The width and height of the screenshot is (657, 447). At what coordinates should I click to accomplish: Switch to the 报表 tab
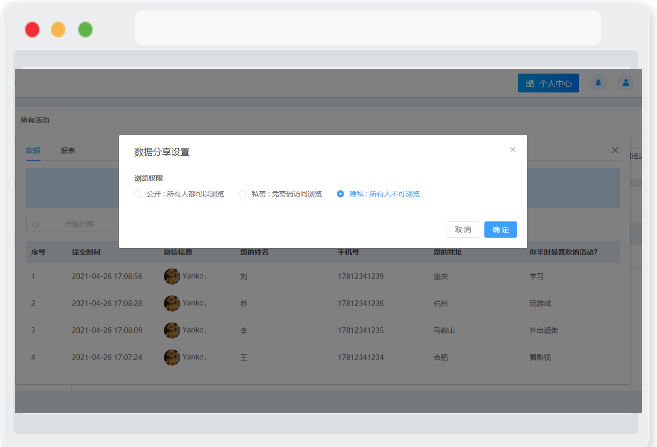click(x=67, y=150)
